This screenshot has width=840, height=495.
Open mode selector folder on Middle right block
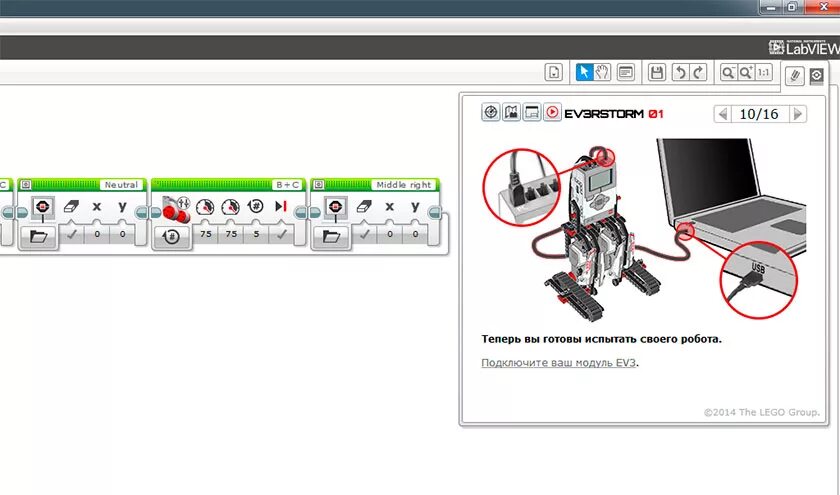point(331,236)
